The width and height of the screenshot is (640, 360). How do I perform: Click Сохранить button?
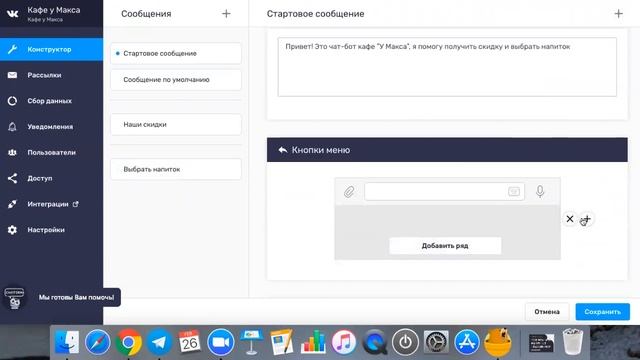(602, 312)
